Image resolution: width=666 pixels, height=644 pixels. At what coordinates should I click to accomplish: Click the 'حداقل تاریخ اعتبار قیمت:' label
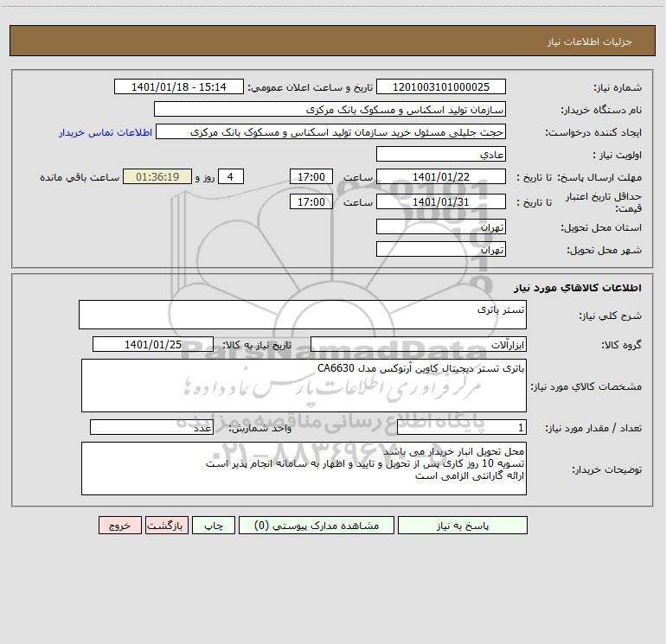(x=604, y=202)
